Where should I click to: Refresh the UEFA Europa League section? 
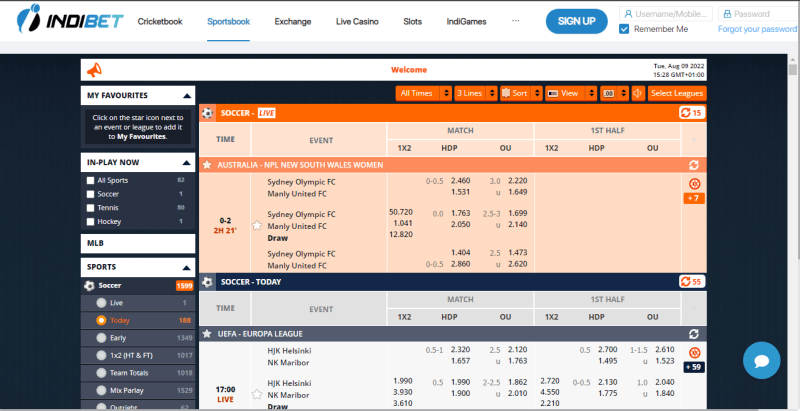tap(693, 334)
